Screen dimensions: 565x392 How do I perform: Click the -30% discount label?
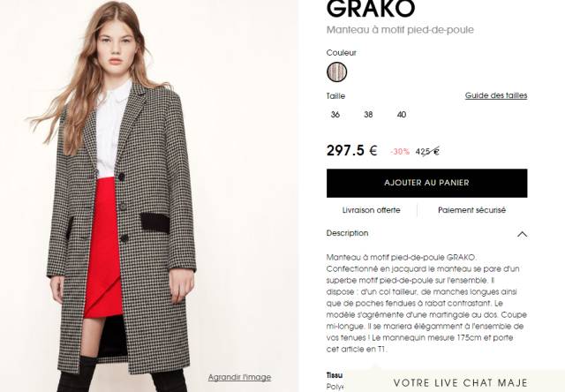click(400, 152)
